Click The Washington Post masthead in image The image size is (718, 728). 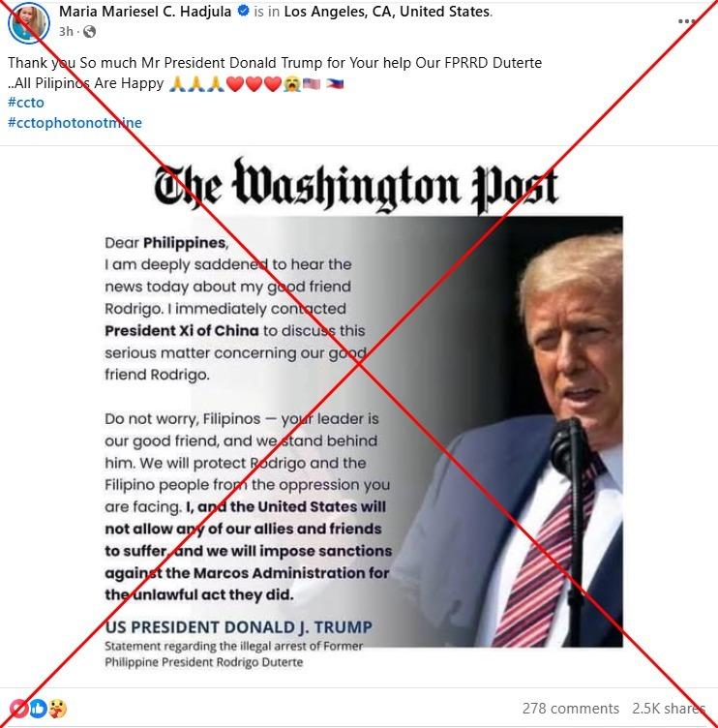coord(356,187)
